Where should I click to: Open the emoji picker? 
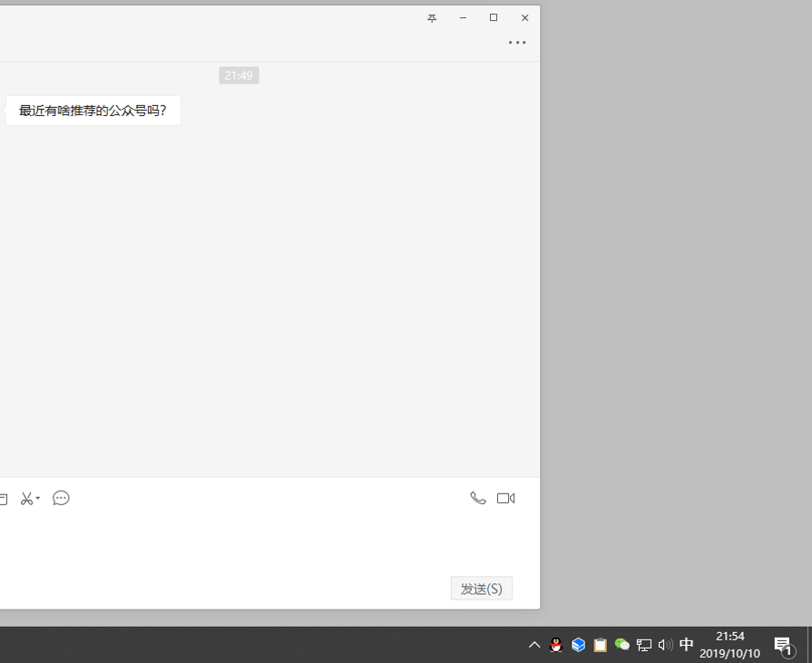tap(61, 498)
